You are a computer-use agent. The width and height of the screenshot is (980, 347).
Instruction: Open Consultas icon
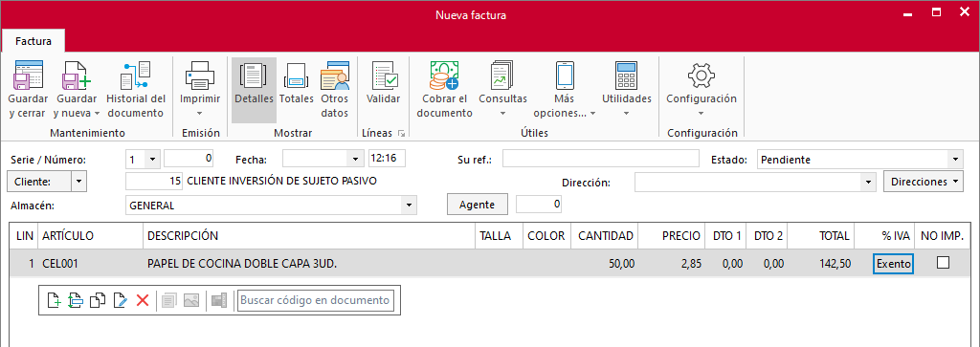(502, 76)
